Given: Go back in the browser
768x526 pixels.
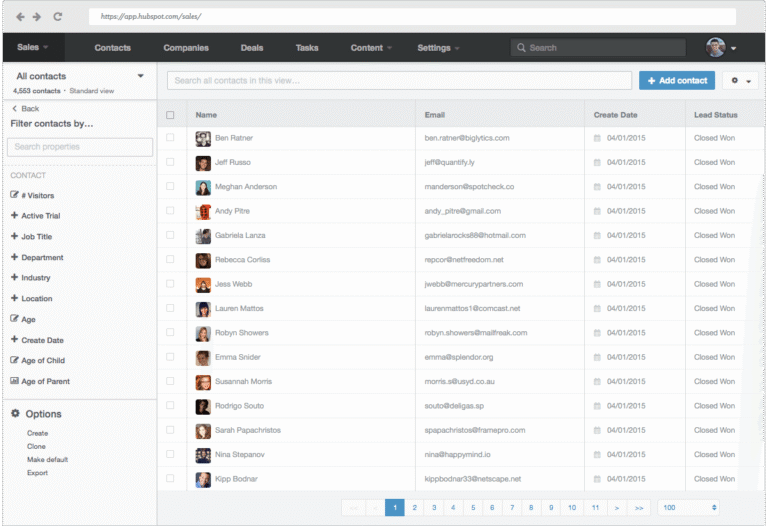Looking at the screenshot, I should (x=20, y=17).
